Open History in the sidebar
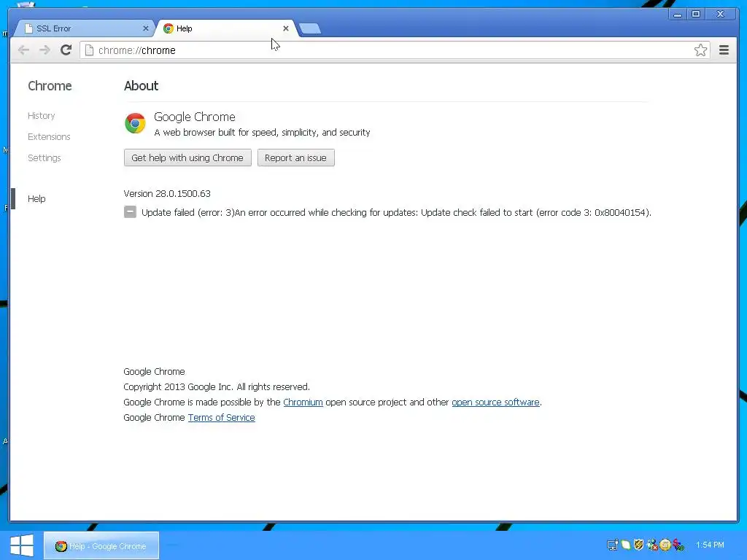The image size is (747, 560). pos(42,116)
